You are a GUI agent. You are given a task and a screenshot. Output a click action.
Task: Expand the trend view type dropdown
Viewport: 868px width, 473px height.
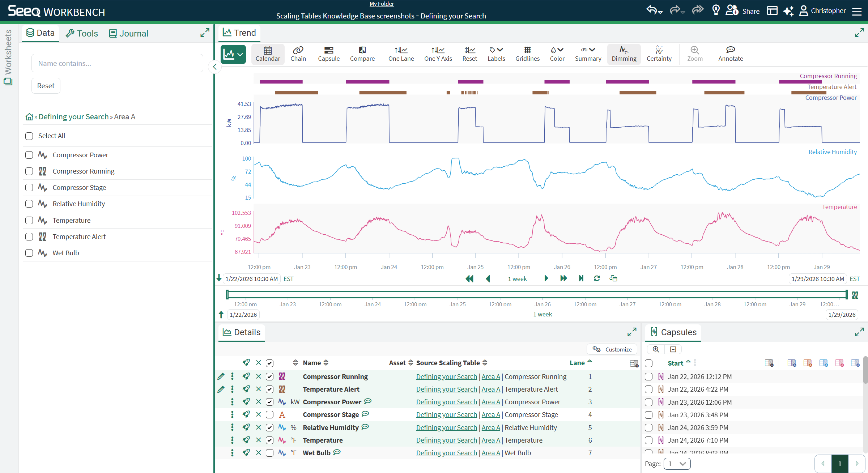coord(233,55)
